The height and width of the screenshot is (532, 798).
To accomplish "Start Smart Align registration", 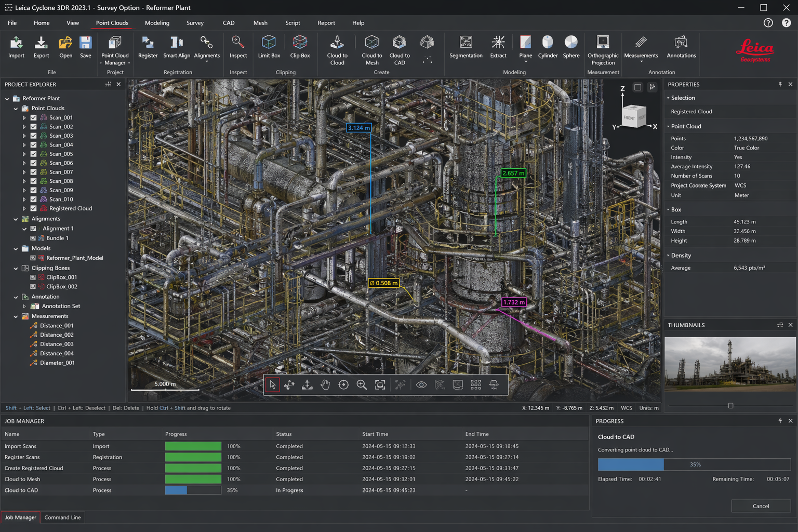I will pos(177,47).
